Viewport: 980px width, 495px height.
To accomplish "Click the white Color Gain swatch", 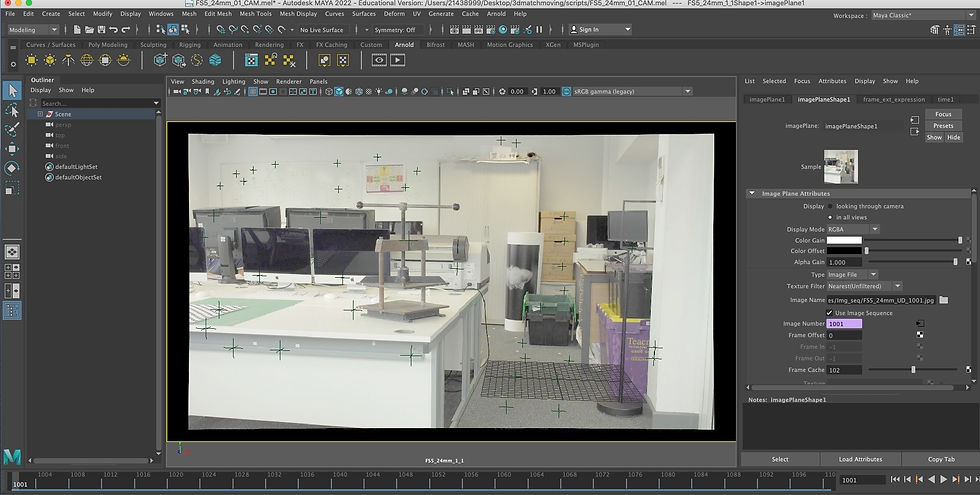I will (x=844, y=240).
